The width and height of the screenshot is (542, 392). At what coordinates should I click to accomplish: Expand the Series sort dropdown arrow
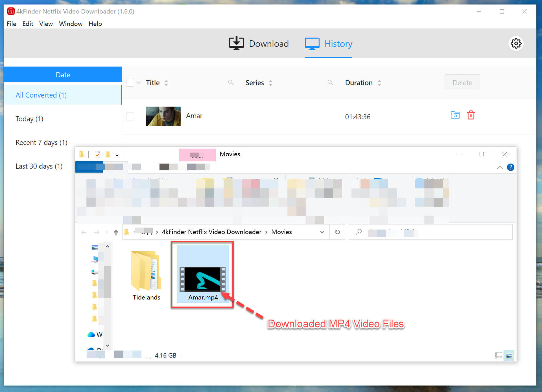(x=271, y=83)
